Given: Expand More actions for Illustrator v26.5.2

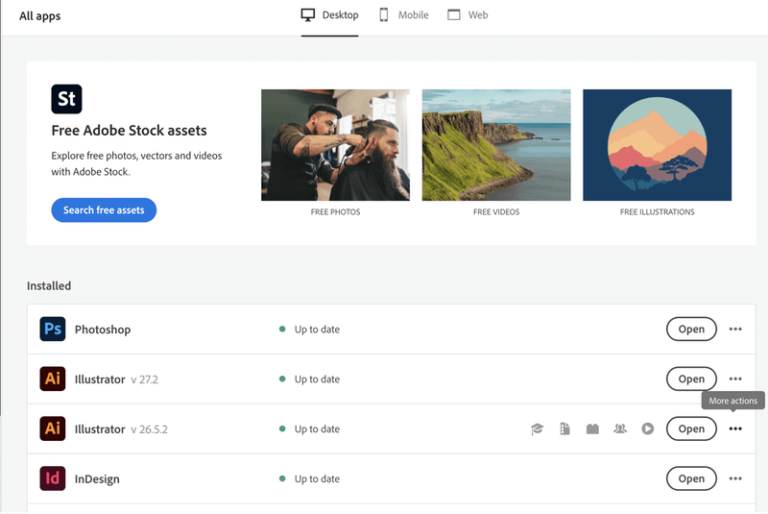Looking at the screenshot, I should click(x=735, y=429).
